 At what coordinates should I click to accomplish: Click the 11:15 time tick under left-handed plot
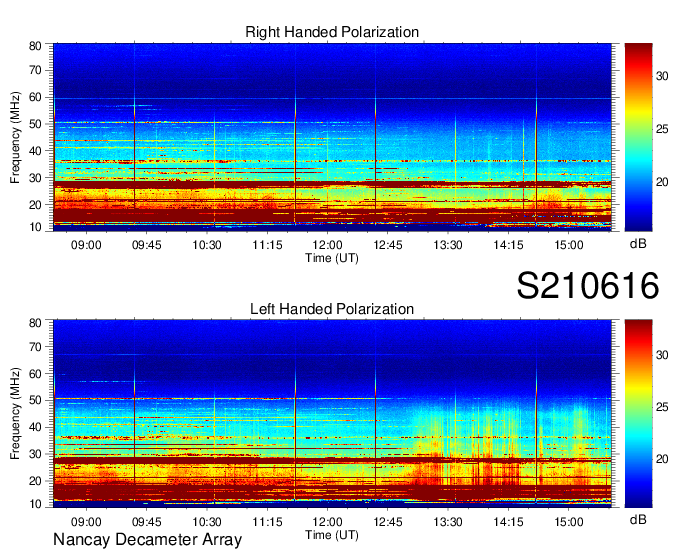(x=268, y=522)
